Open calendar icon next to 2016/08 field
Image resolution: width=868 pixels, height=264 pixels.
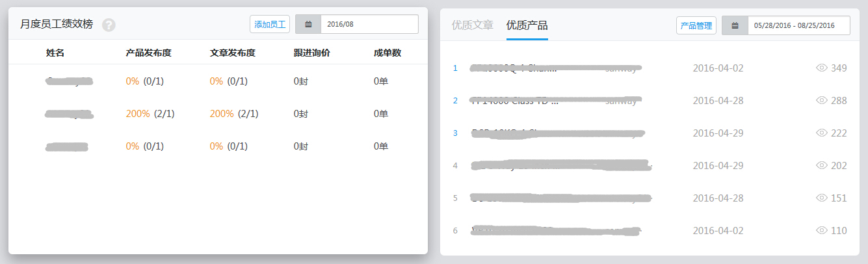click(x=308, y=24)
